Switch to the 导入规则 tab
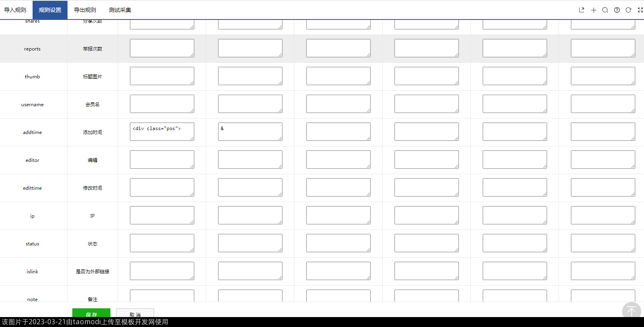This screenshot has width=644, height=327. coord(15,10)
